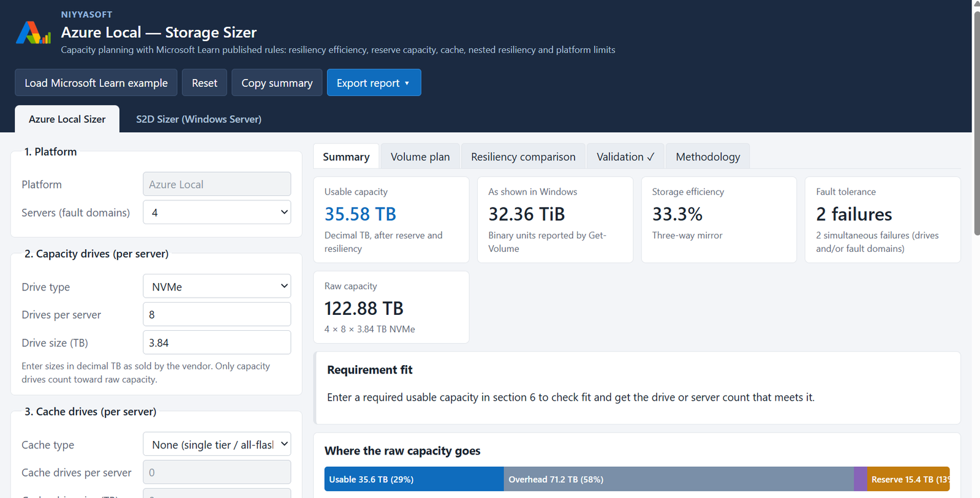This screenshot has height=498, width=980.
Task: Switch to Azure Local Sizer tab
Action: 67,119
